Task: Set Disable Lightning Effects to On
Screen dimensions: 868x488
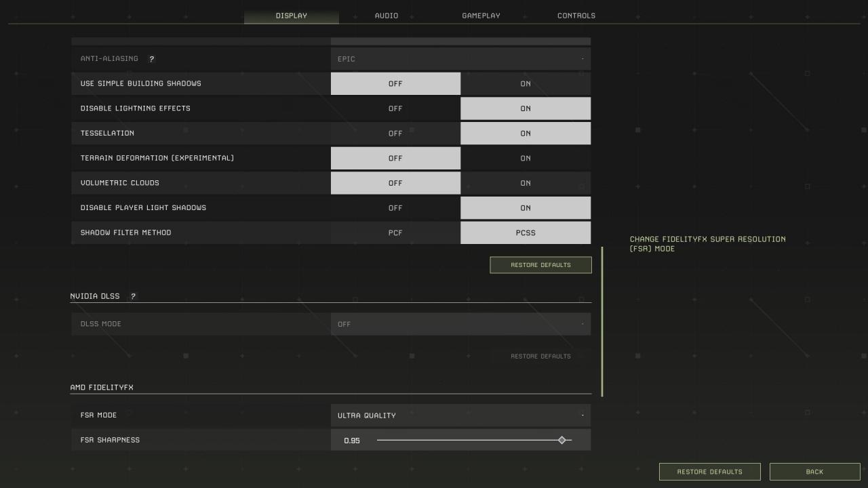Action: [x=526, y=108]
